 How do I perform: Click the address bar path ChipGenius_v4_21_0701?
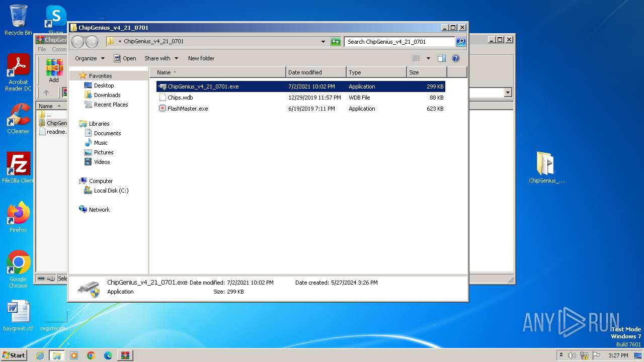(153, 42)
